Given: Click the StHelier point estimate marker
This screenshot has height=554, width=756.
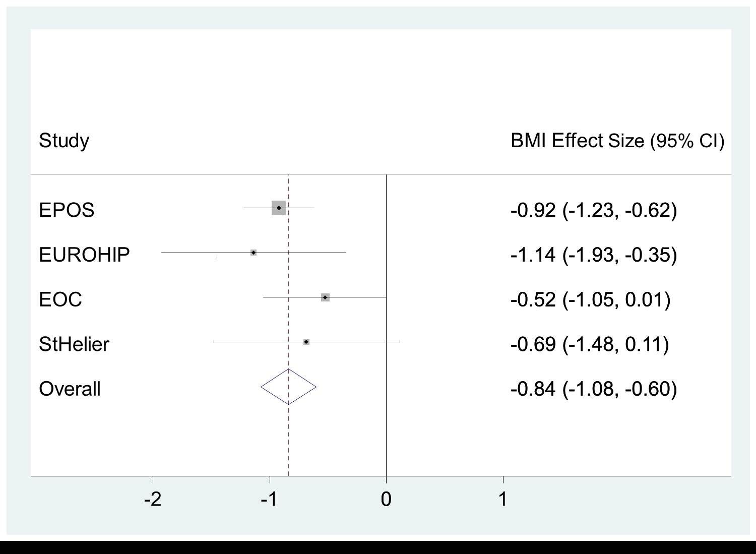Looking at the screenshot, I should pos(306,342).
